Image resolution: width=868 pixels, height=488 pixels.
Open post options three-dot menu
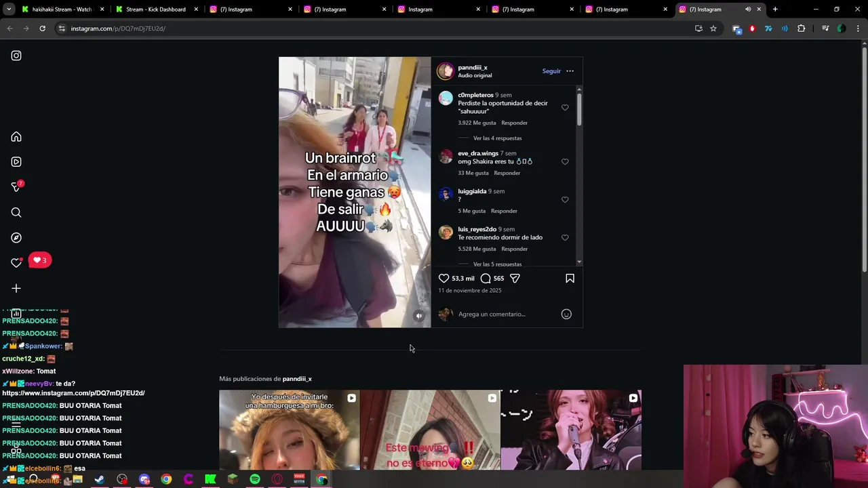point(570,71)
